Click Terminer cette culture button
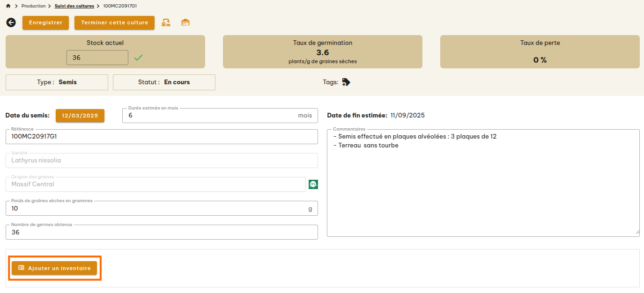The image size is (644, 293). tap(114, 22)
